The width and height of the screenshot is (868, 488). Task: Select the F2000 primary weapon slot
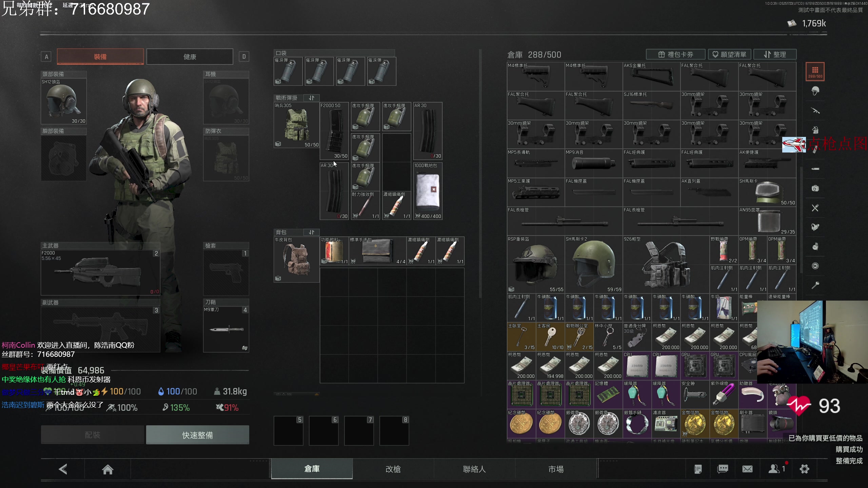100,272
